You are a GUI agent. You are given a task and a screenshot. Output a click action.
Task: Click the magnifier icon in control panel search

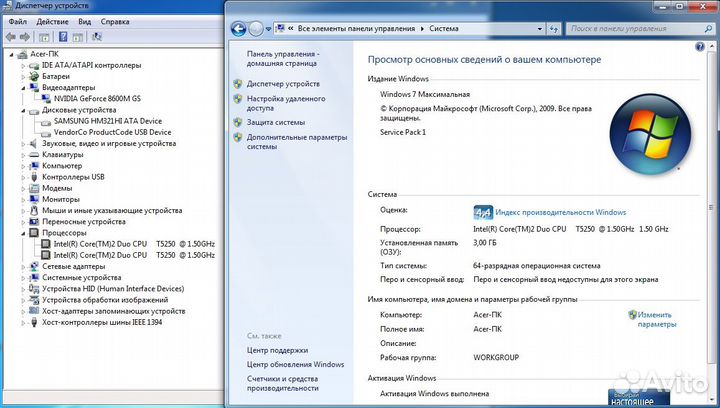708,28
